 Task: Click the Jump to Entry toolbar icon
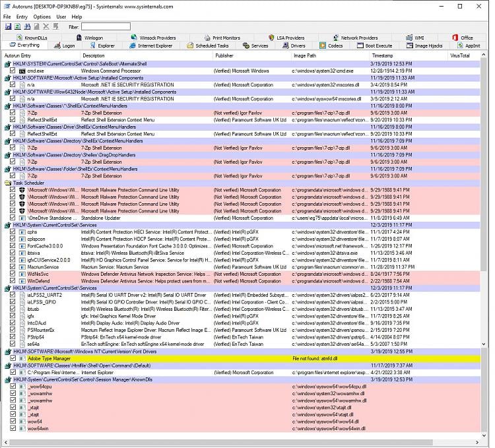[x=56, y=27]
